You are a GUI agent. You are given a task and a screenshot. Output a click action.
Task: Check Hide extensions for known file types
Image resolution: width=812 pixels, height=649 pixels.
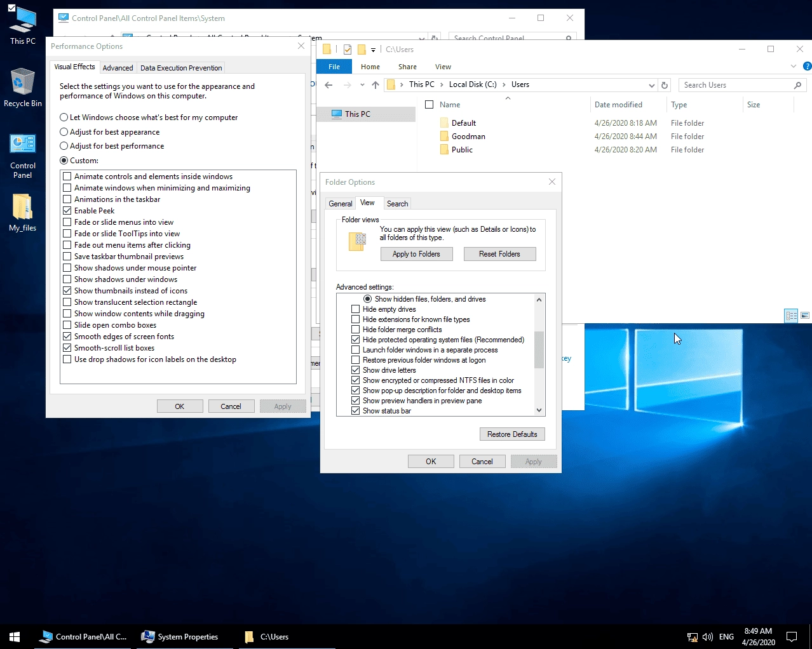tap(355, 319)
